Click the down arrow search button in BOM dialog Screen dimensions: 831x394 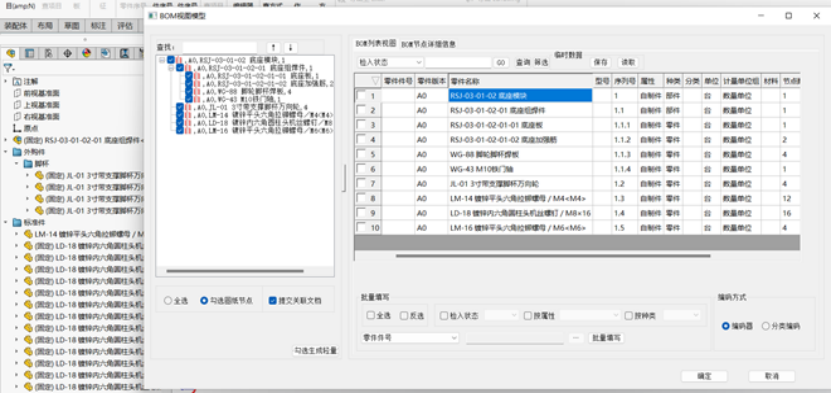[x=290, y=47]
